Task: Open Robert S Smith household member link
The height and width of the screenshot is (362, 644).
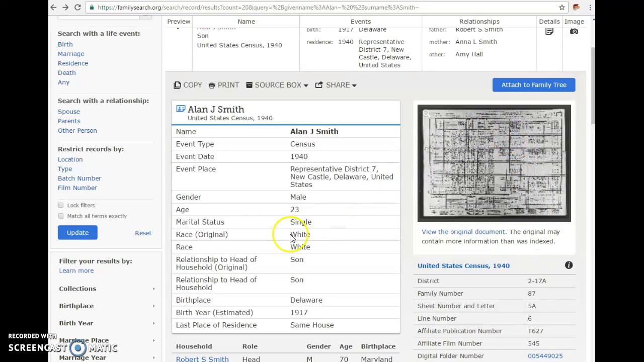Action: [202, 359]
